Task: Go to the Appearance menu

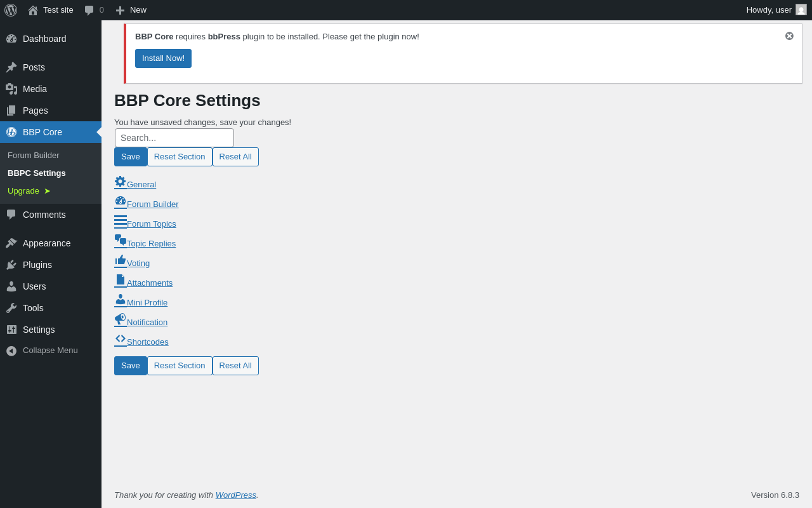Action: click(x=46, y=243)
